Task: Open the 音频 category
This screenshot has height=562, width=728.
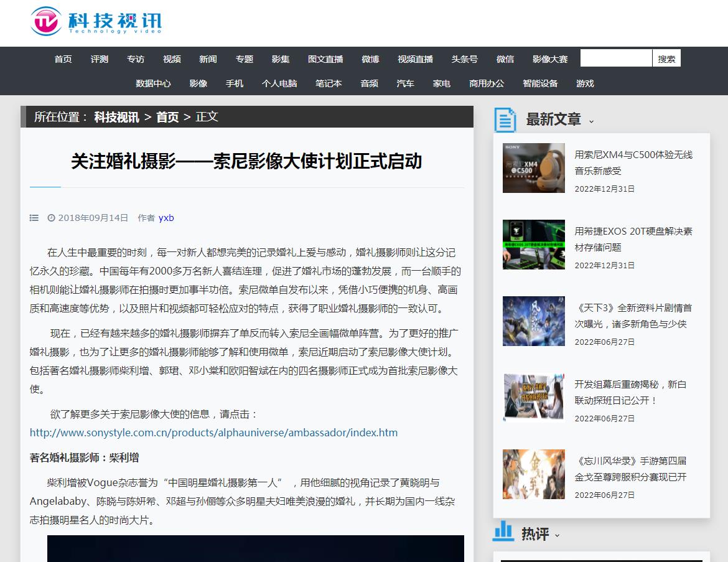Action: point(369,83)
